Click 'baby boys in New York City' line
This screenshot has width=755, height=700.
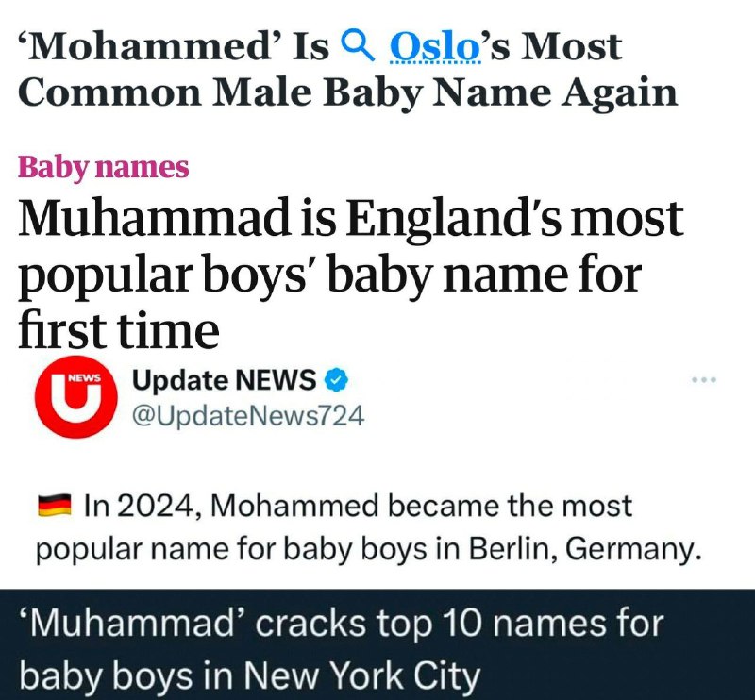click(x=250, y=675)
